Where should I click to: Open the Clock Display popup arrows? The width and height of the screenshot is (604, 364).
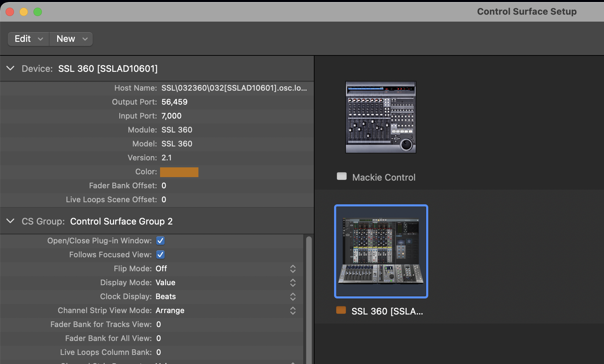coord(293,296)
